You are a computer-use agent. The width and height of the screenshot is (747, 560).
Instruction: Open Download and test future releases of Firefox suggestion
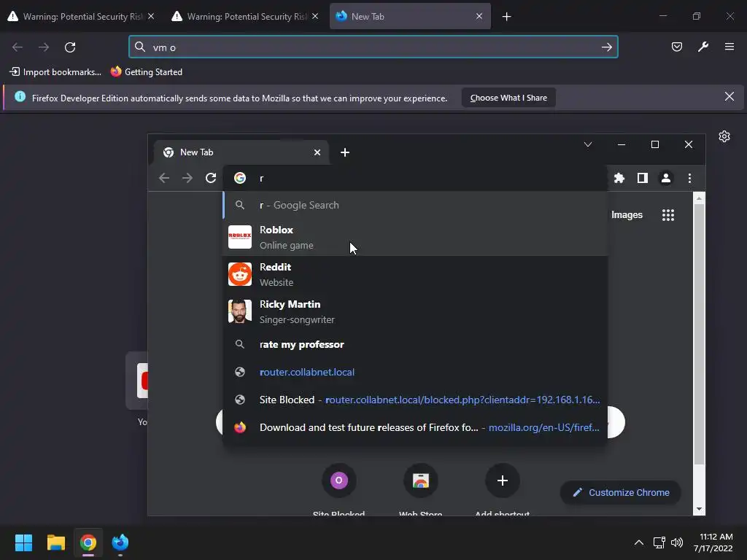pyautogui.click(x=415, y=427)
